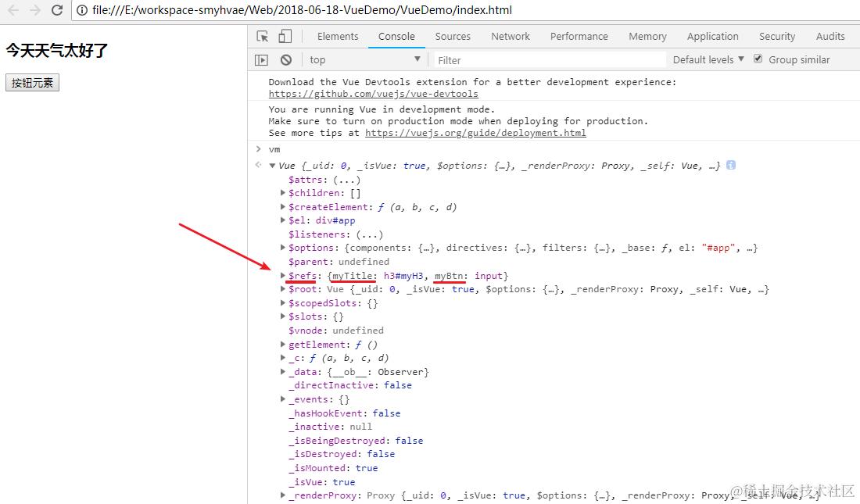Expand the _events object
The width and height of the screenshot is (860, 504).
click(282, 399)
